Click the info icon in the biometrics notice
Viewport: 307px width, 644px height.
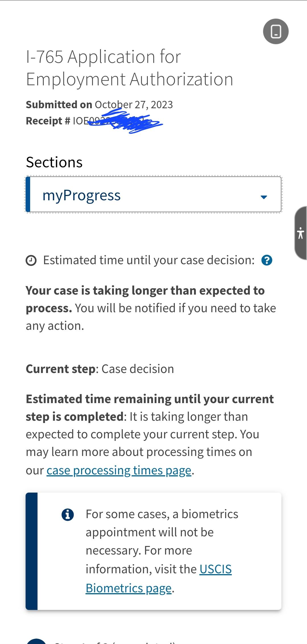pos(67,514)
